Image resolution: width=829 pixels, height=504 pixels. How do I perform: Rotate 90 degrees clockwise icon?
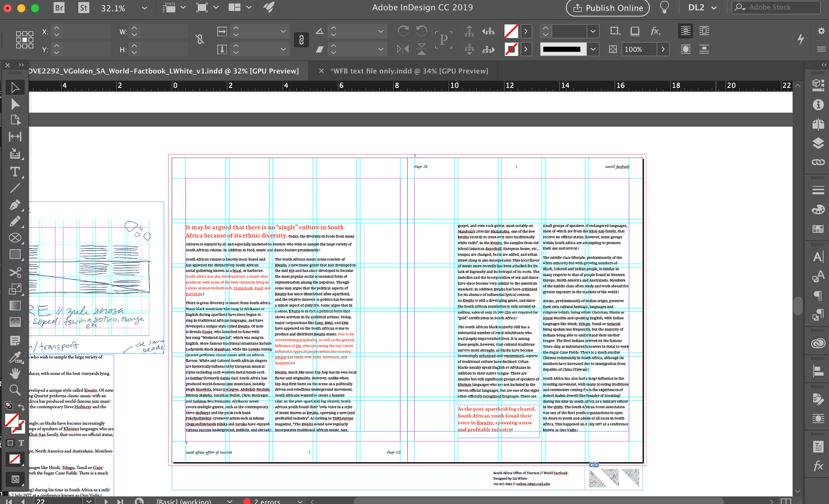tap(403, 31)
